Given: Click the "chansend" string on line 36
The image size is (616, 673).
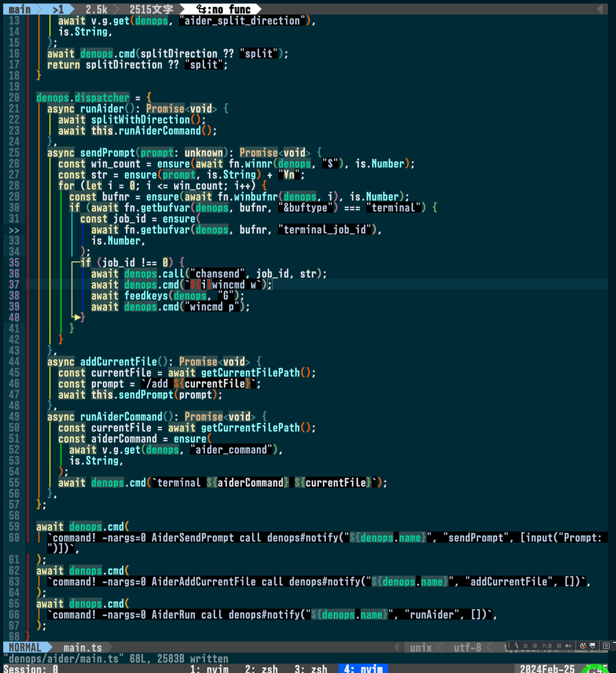Looking at the screenshot, I should pos(218,273).
